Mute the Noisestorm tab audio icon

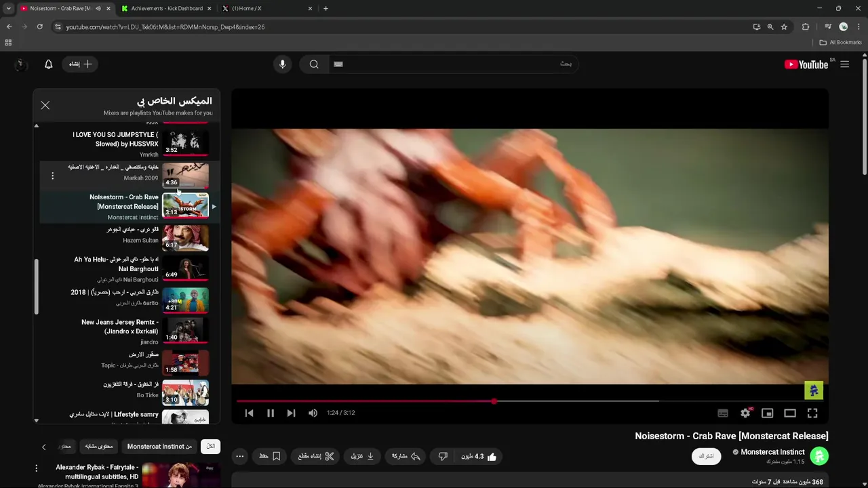pos(98,9)
